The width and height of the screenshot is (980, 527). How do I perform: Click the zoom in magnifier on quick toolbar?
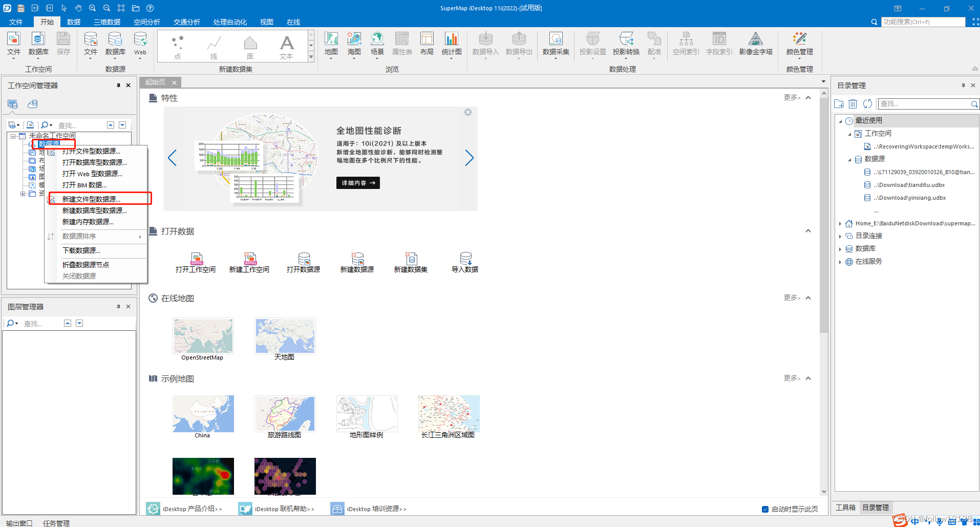click(92, 8)
